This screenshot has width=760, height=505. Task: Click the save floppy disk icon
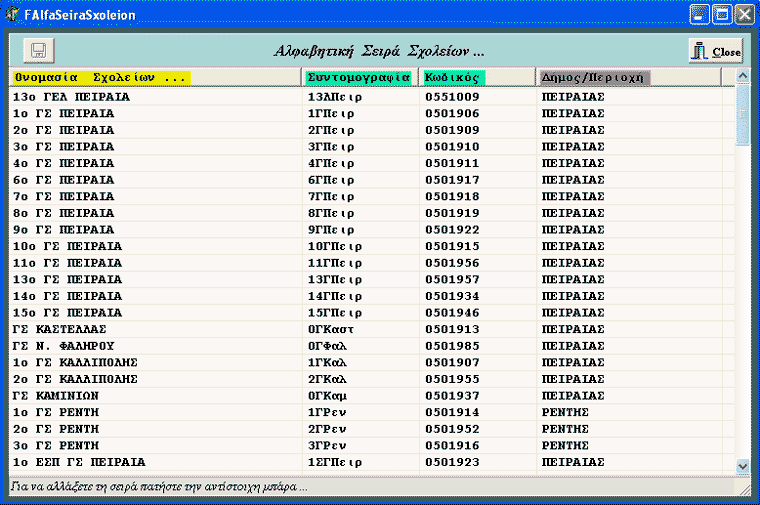click(x=39, y=51)
